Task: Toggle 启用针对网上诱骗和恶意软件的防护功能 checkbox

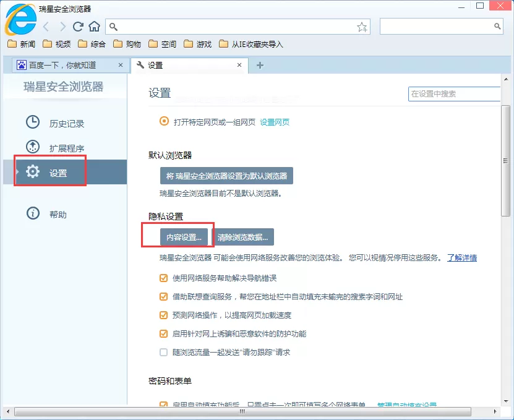Action: [x=163, y=334]
